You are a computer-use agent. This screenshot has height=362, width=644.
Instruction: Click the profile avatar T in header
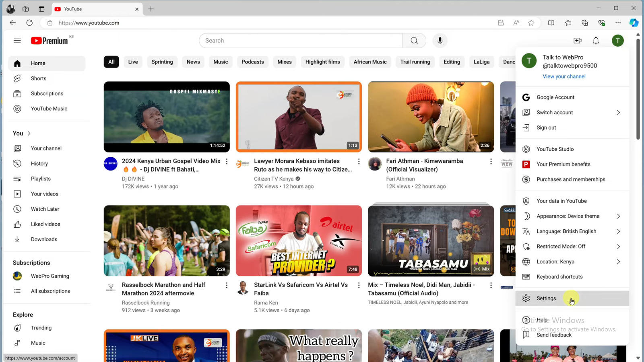617,41
